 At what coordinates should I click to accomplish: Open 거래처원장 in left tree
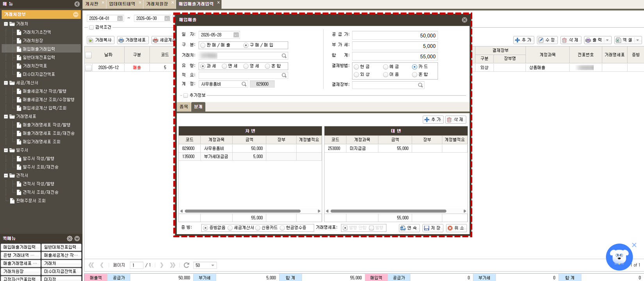point(33,41)
